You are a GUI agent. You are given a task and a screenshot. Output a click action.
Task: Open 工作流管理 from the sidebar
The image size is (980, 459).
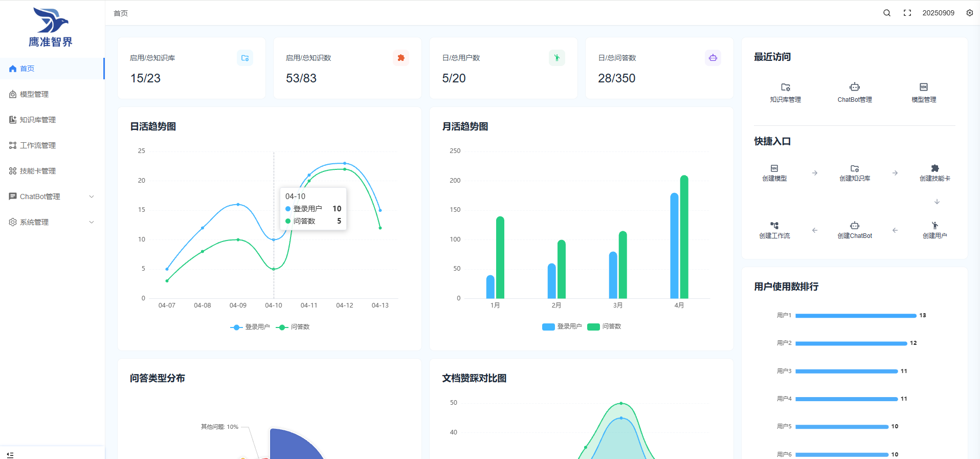coord(37,145)
